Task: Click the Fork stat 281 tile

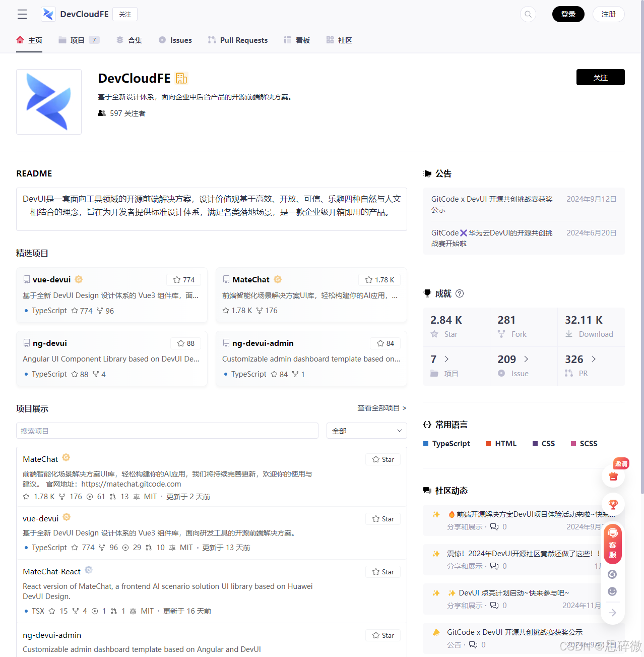Action: [x=524, y=327]
